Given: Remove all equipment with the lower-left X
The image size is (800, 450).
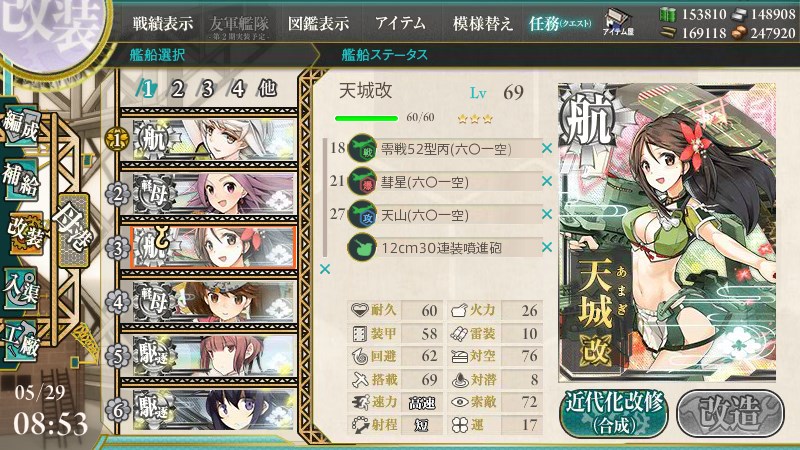Looking at the screenshot, I should [x=325, y=269].
